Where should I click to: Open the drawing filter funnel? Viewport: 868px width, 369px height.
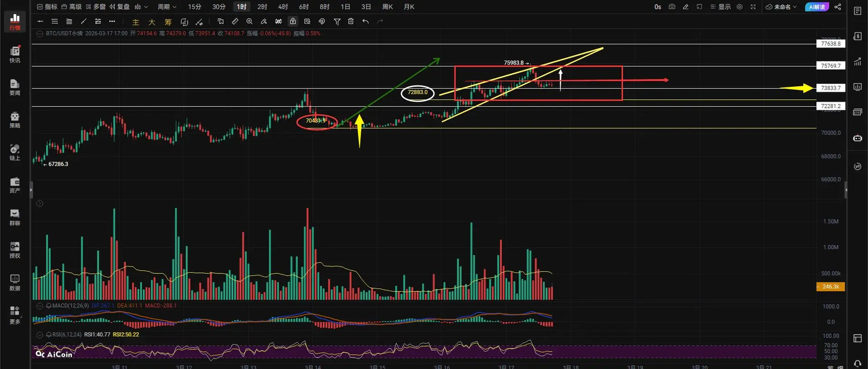(x=337, y=21)
